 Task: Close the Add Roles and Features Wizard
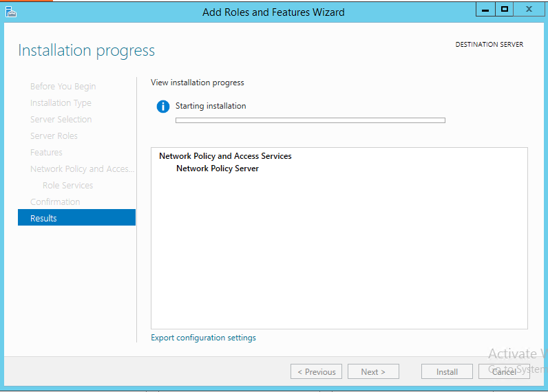coord(529,10)
